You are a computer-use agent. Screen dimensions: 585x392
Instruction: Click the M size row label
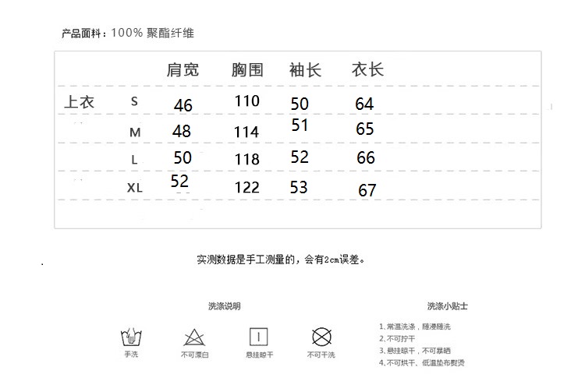135,132
